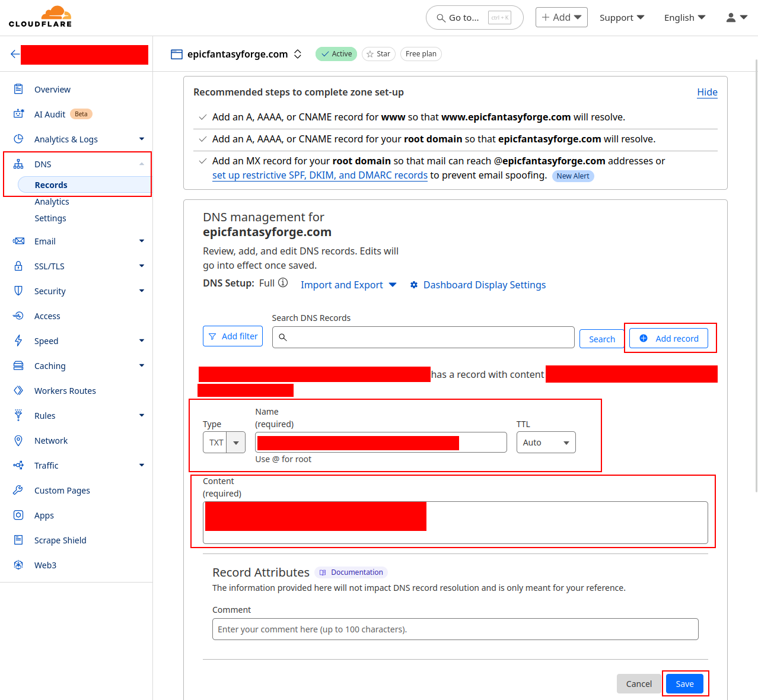Image resolution: width=758 pixels, height=700 pixels.
Task: Open the SPF, DKIM, and DMARC records link
Action: tap(320, 176)
